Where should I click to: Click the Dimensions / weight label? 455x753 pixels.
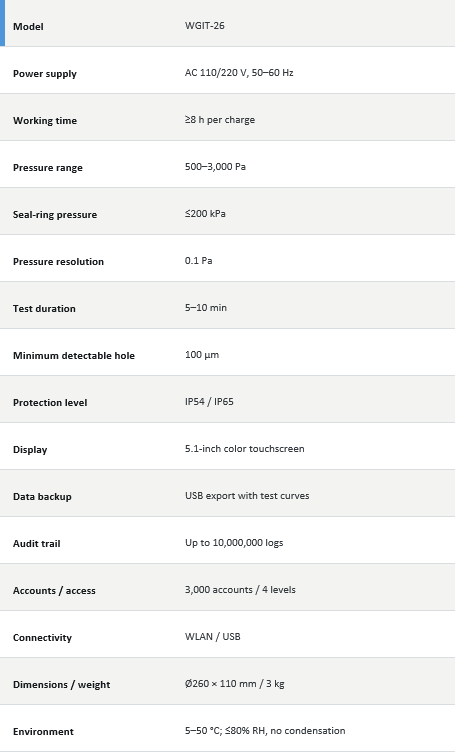point(61,685)
